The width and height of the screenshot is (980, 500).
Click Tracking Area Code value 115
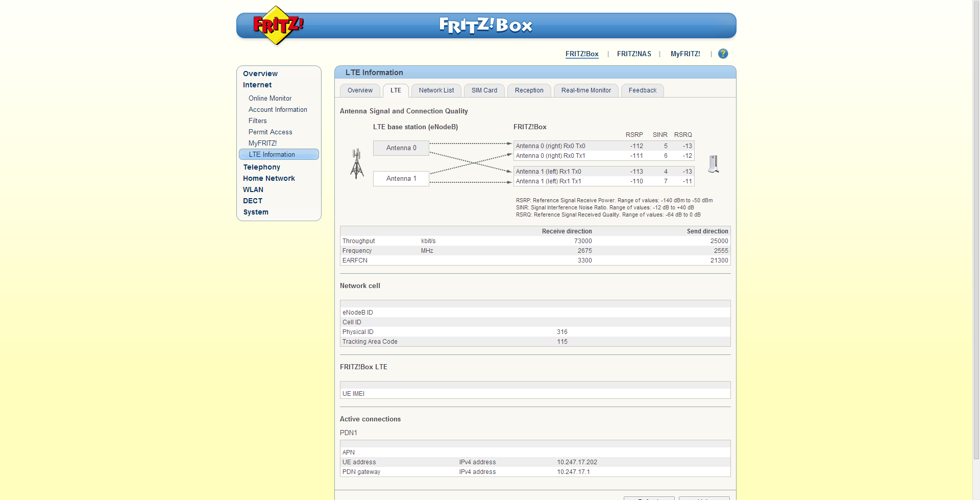562,342
